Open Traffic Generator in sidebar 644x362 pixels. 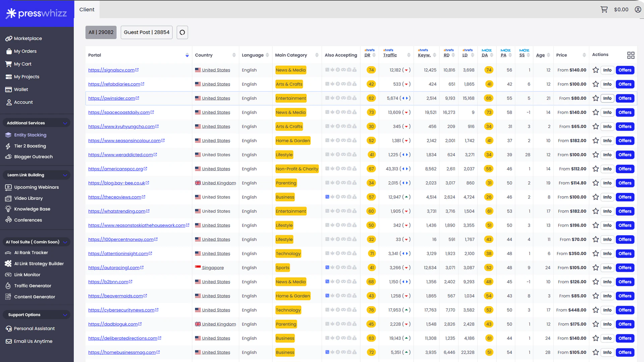33,286
